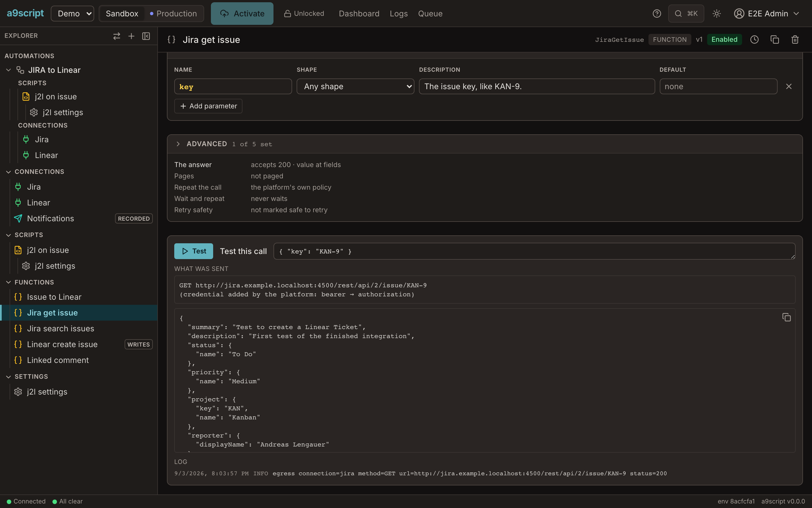Toggle the Enabled status badge
The width and height of the screenshot is (812, 508).
coord(724,39)
